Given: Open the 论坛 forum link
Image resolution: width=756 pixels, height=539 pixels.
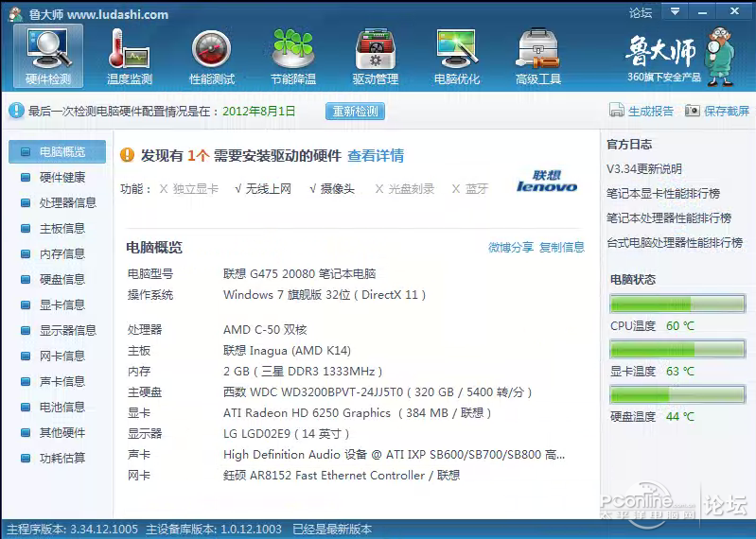Looking at the screenshot, I should click(641, 12).
